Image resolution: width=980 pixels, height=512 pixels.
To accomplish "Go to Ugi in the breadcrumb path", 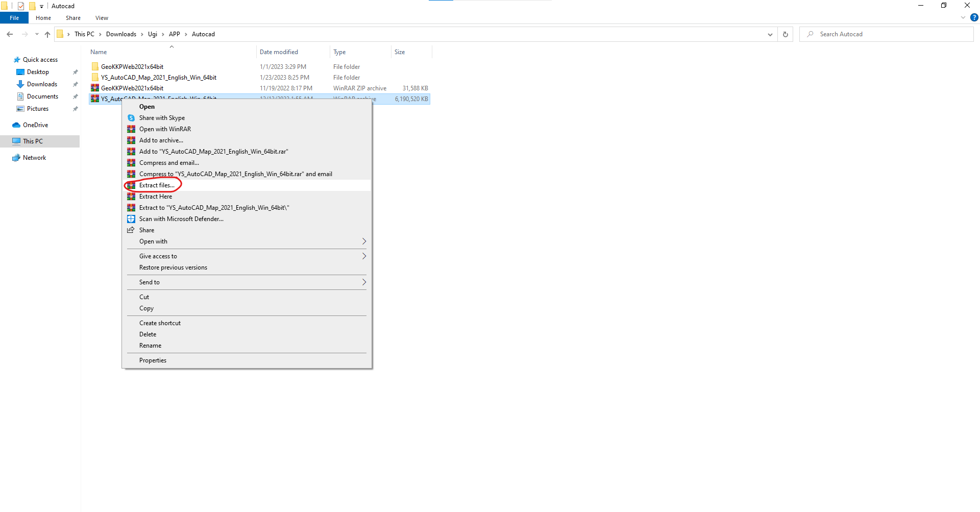I will click(153, 34).
